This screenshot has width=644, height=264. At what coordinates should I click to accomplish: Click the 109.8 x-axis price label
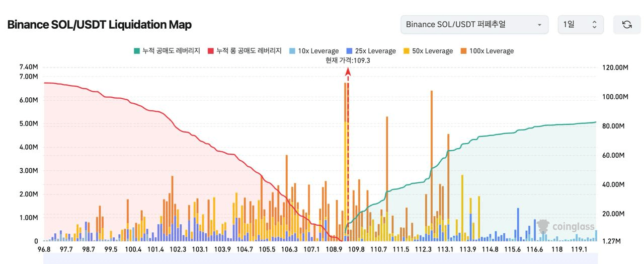356,249
